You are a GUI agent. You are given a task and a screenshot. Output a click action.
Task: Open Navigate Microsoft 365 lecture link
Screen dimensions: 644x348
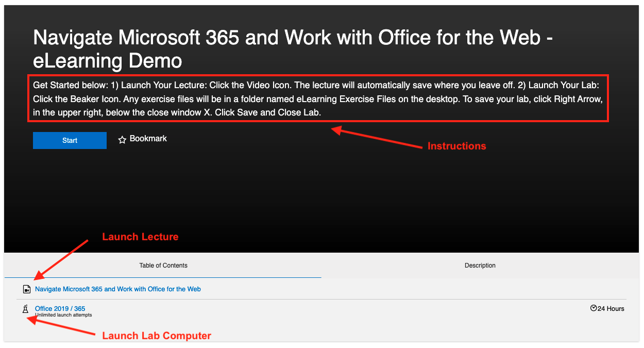click(118, 289)
